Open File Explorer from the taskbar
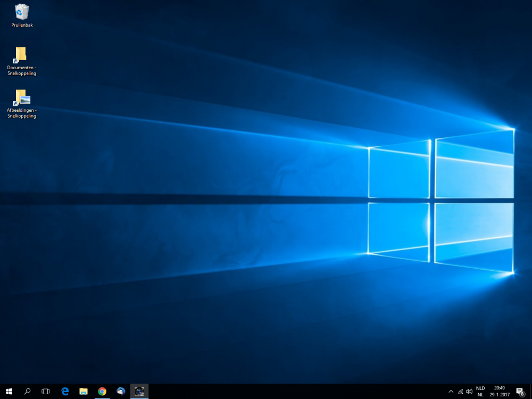532x399 pixels. [x=84, y=391]
